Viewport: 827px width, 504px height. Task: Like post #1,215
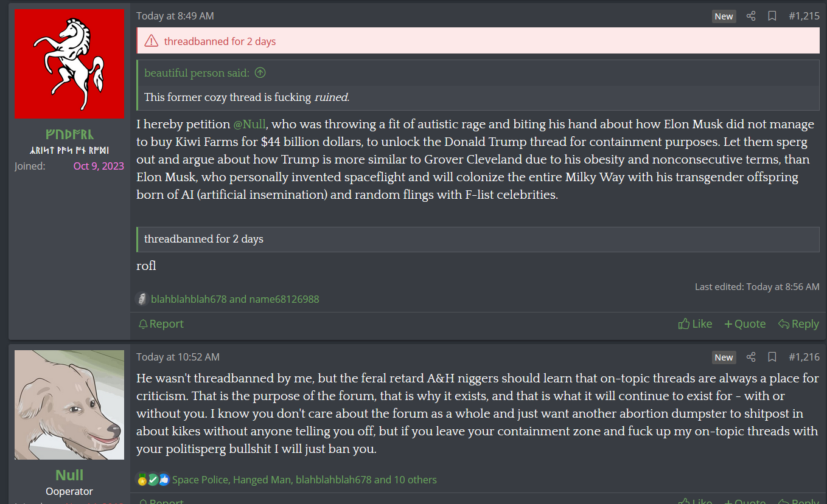(695, 324)
